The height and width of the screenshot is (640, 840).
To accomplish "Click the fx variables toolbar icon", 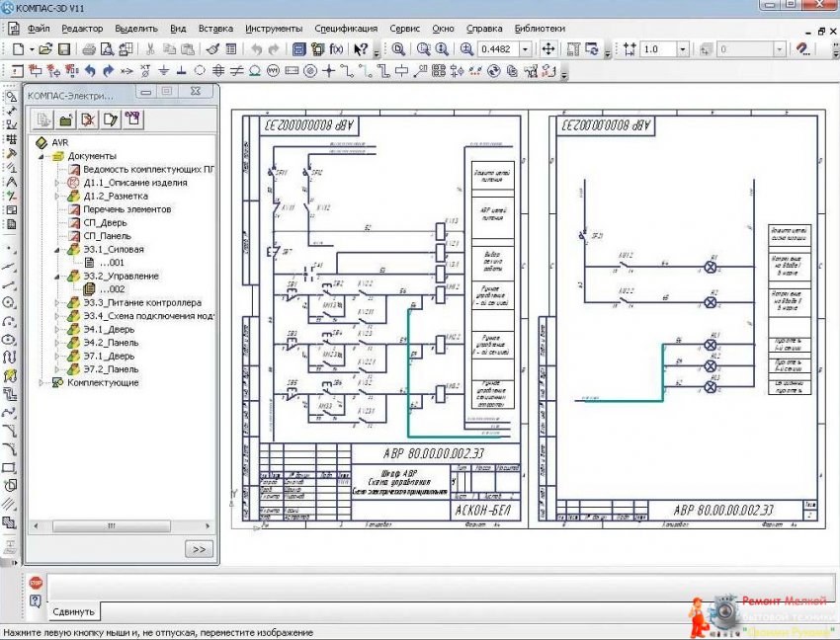I will (x=337, y=48).
